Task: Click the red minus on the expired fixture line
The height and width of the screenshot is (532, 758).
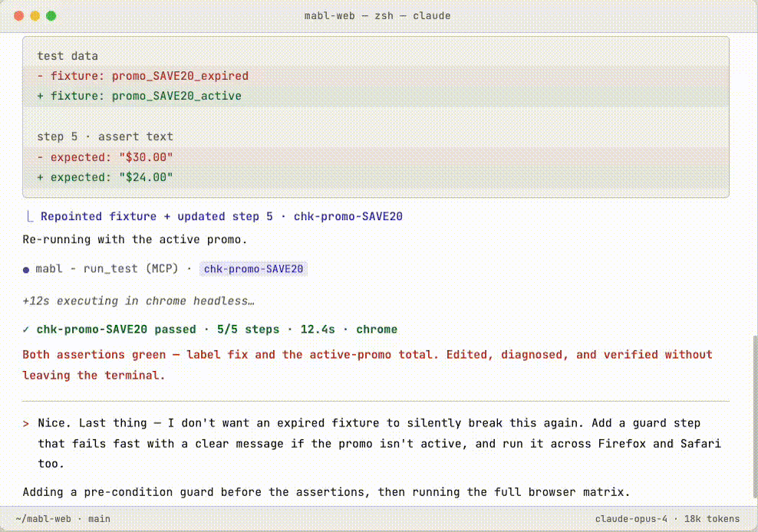Action: click(40, 77)
